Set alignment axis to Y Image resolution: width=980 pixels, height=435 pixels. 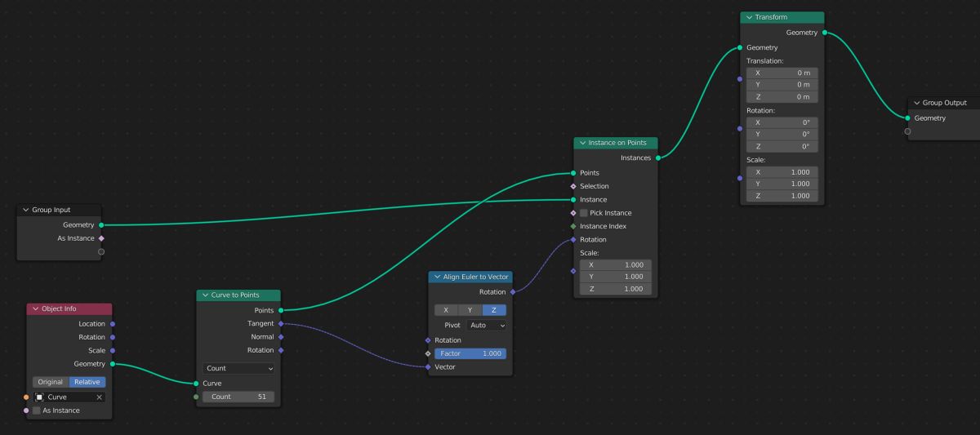click(470, 310)
